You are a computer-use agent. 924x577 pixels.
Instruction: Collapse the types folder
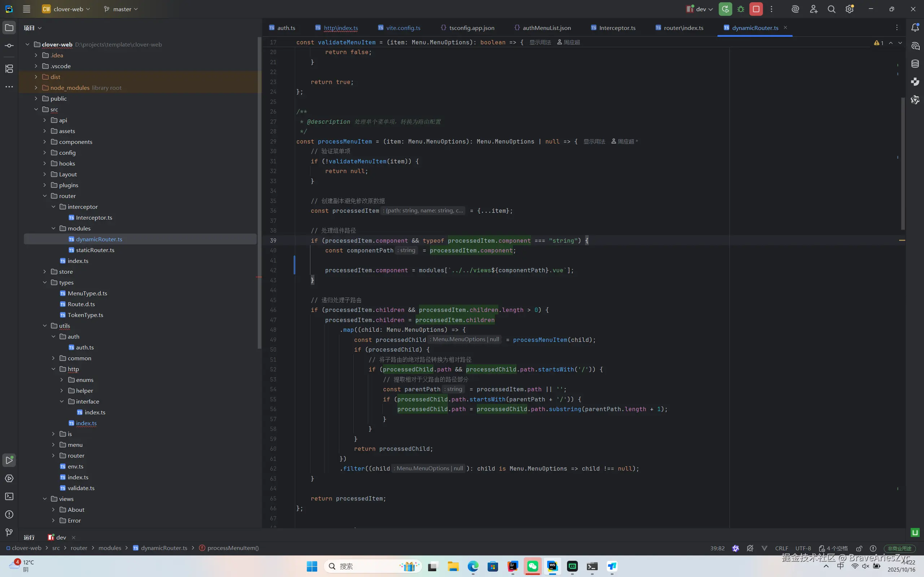tap(45, 282)
